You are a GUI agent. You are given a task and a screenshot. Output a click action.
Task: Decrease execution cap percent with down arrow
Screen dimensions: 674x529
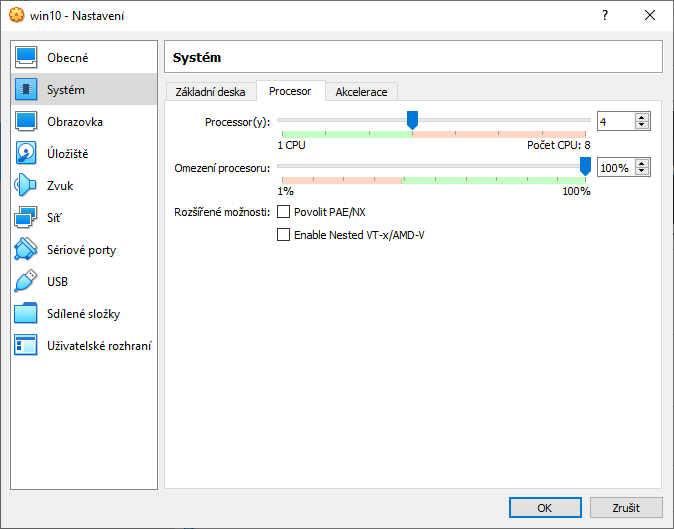(x=642, y=171)
